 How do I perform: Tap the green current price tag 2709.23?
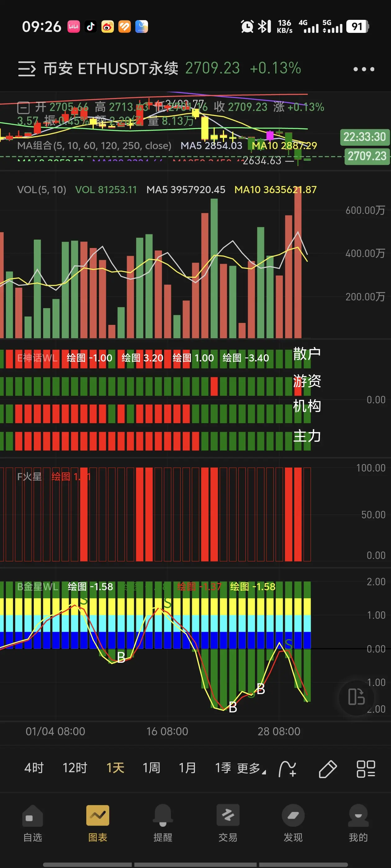[367, 156]
